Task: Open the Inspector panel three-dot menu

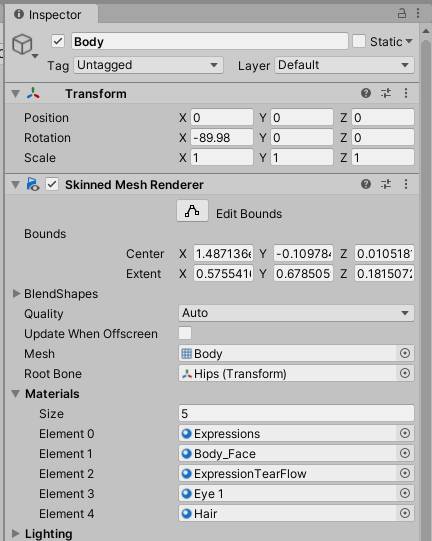Action: (418, 13)
